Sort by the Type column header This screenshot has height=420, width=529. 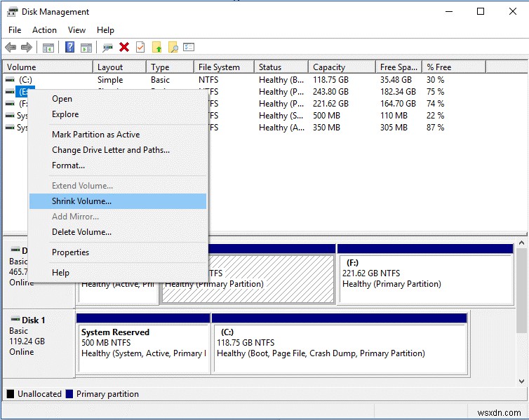[170, 67]
